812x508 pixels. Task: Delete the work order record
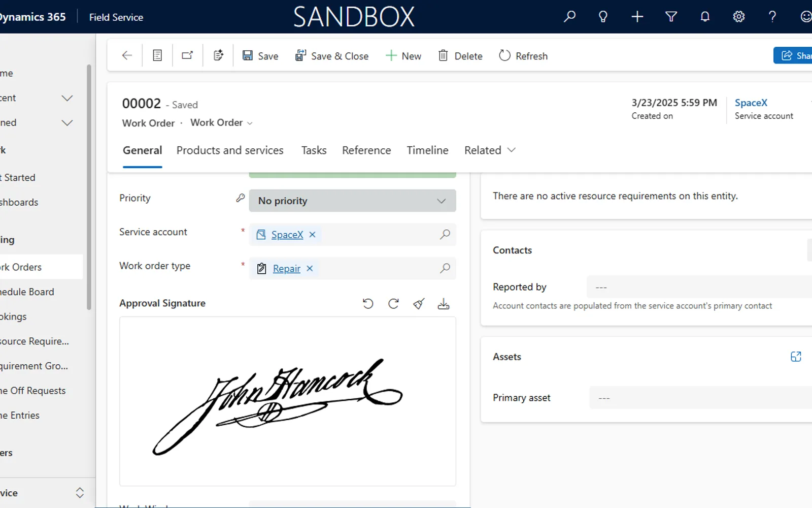[460, 56]
